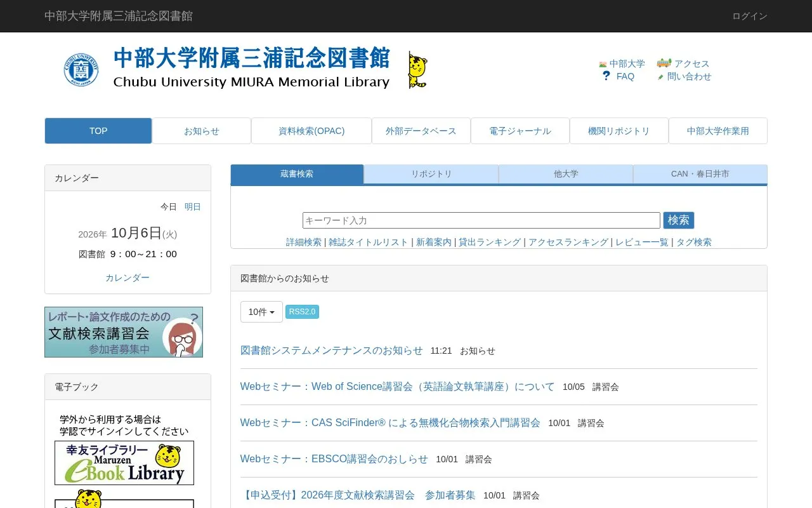Viewport: 812px width, 508px height.
Task: Open the 詳細検索 link
Action: coord(304,242)
